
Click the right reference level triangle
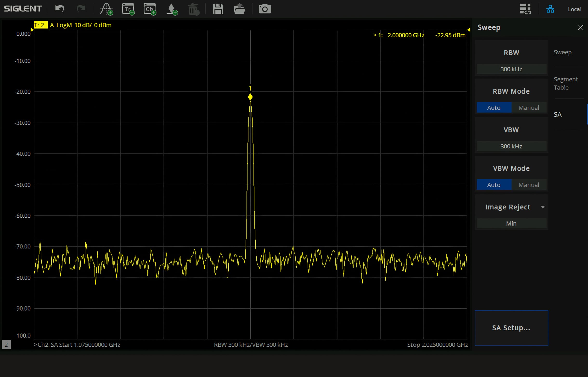pyautogui.click(x=469, y=30)
